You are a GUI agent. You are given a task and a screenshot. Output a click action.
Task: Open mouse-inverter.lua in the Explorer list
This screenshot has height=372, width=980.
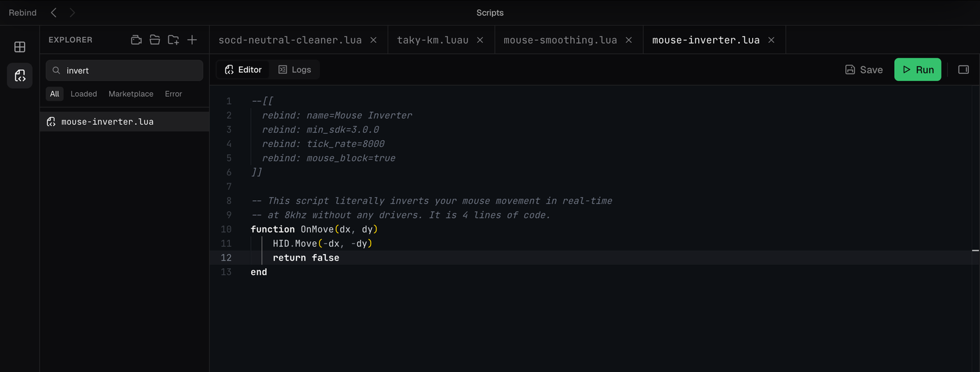124,122
